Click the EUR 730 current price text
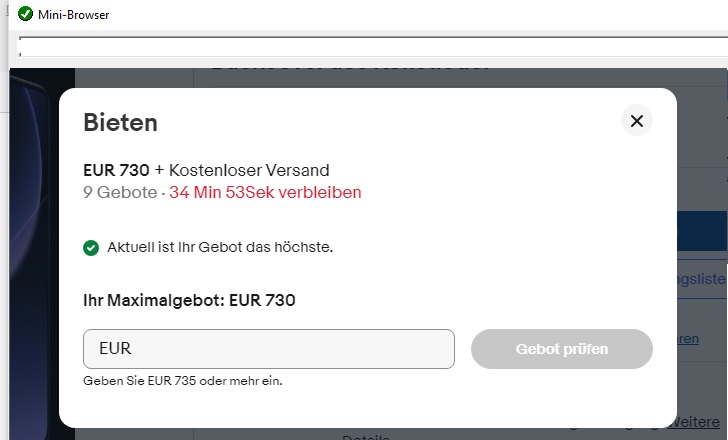This screenshot has height=440, width=728. coord(116,170)
